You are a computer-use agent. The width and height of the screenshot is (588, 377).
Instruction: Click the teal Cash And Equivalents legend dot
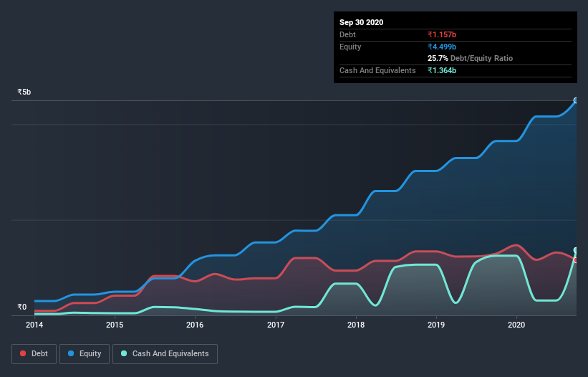[x=124, y=353]
